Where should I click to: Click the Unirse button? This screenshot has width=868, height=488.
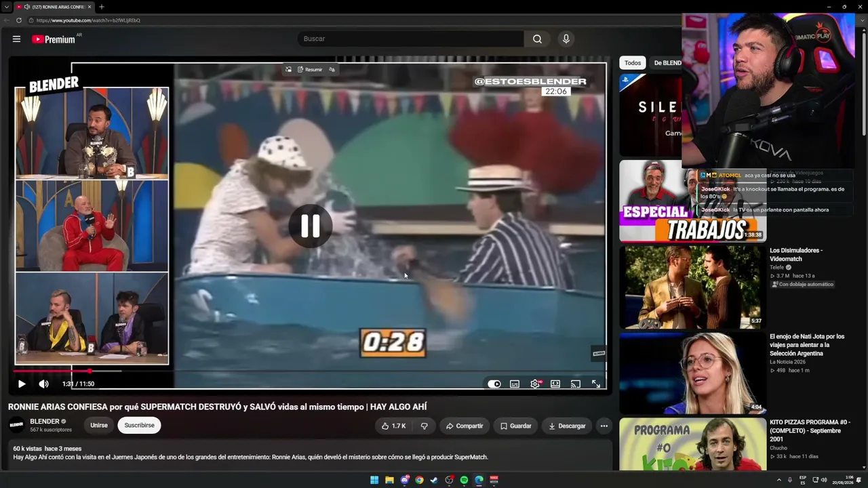coord(99,426)
